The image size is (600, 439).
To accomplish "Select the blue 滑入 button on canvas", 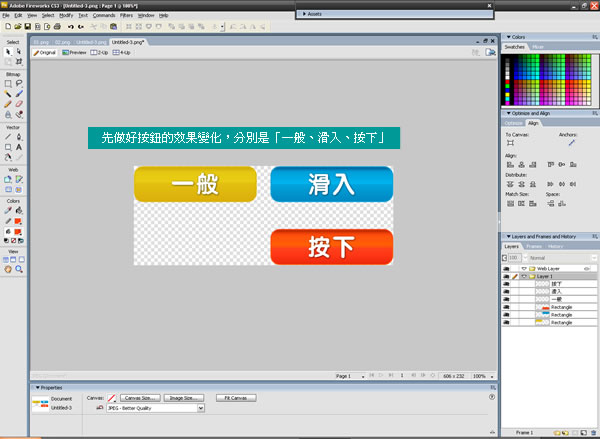I will click(x=331, y=184).
